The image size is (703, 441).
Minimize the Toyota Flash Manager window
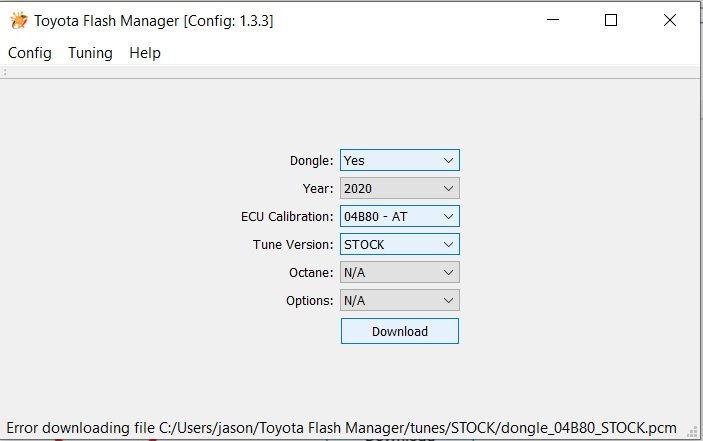pos(553,20)
